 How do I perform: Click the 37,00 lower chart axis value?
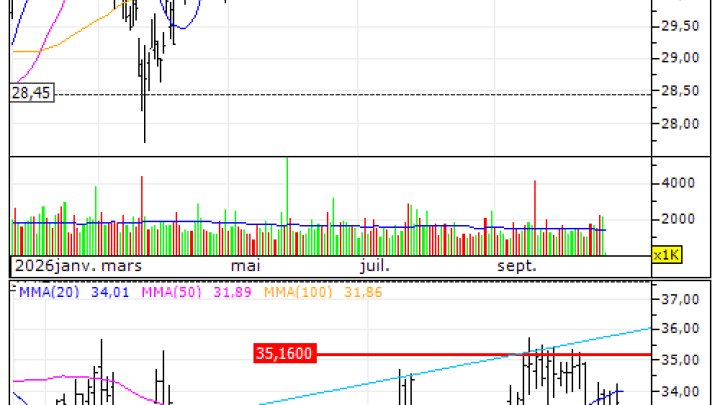click(680, 299)
